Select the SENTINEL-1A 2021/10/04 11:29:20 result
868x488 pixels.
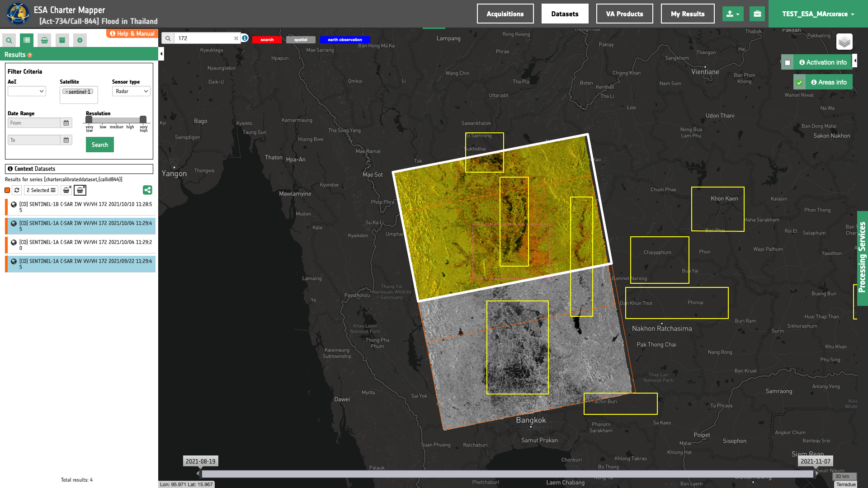point(80,245)
